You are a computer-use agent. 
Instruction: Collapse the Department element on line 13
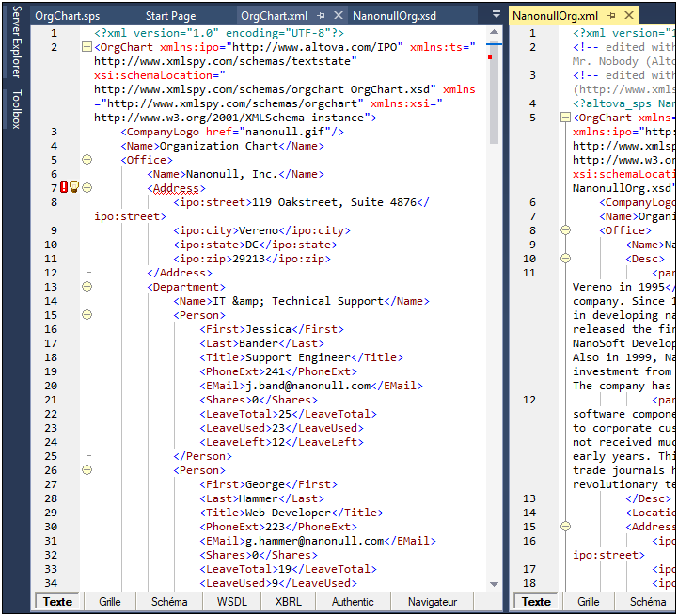pos(87,287)
